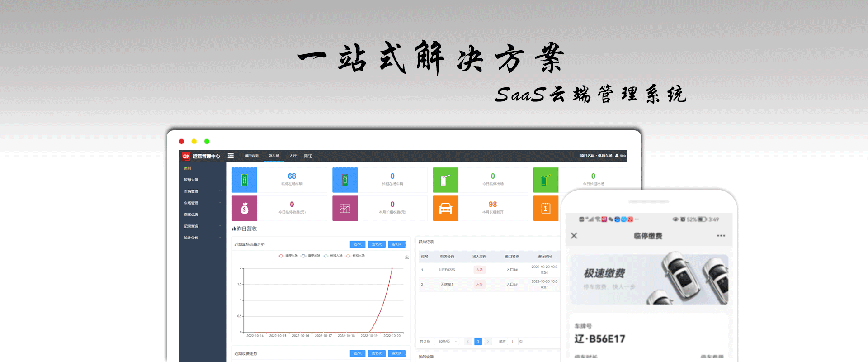
Task: Switch to the 通用业务 top tab
Action: click(x=251, y=156)
